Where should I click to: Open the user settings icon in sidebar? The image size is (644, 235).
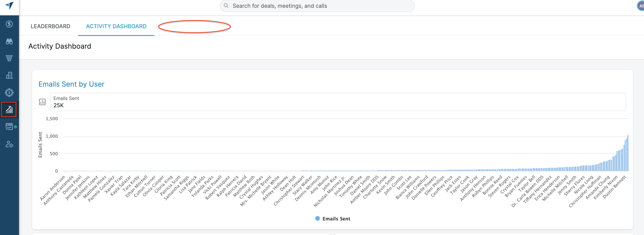pyautogui.click(x=9, y=144)
